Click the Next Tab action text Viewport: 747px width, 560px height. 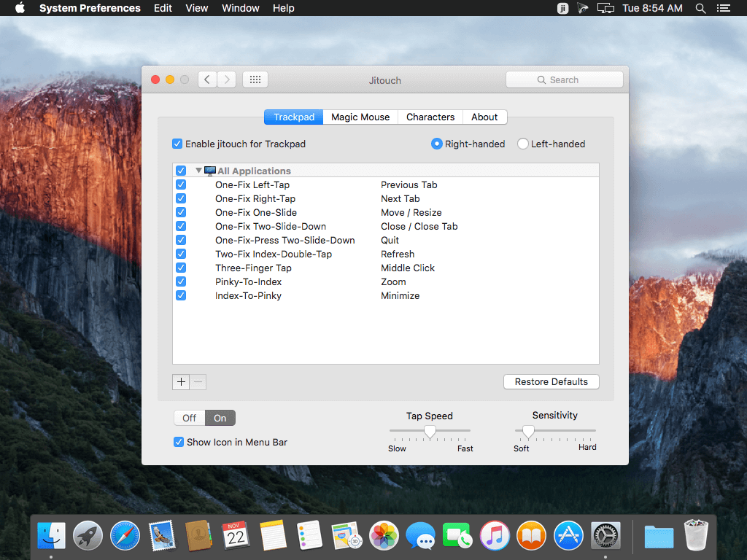400,198
